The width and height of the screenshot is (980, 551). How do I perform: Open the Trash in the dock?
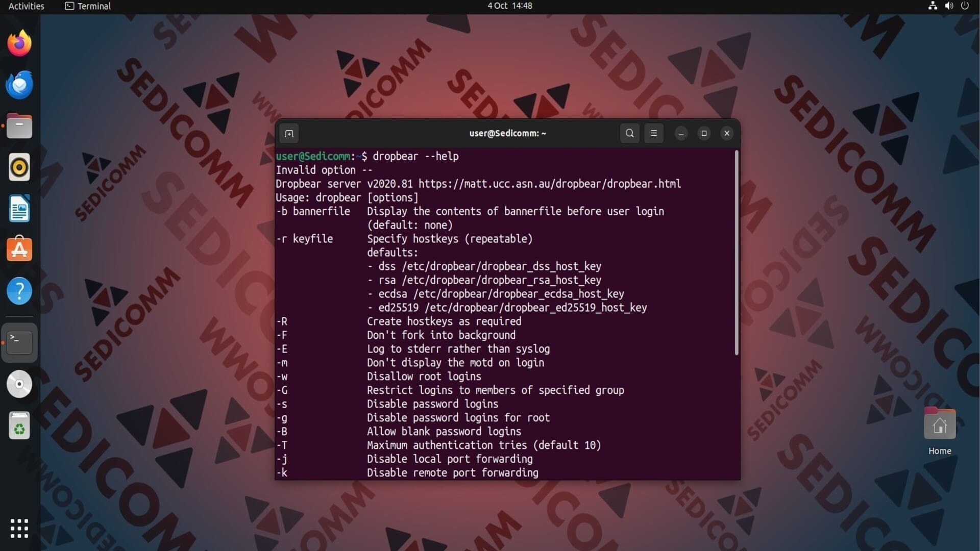19,425
